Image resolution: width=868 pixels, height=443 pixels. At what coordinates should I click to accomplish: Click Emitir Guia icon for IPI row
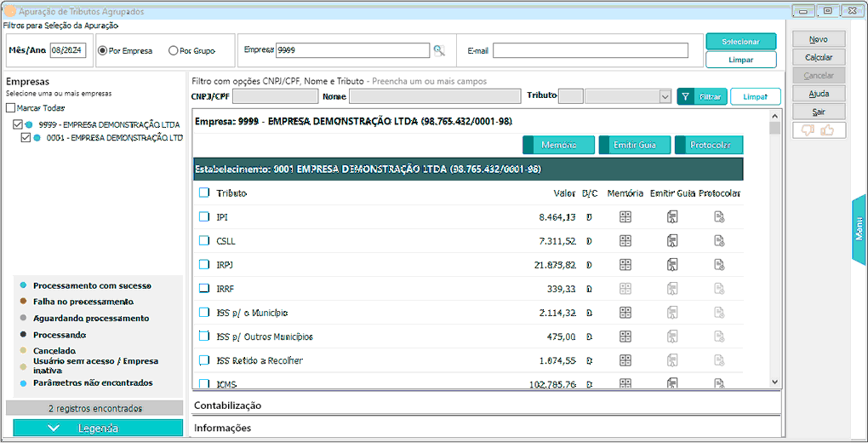[672, 217]
